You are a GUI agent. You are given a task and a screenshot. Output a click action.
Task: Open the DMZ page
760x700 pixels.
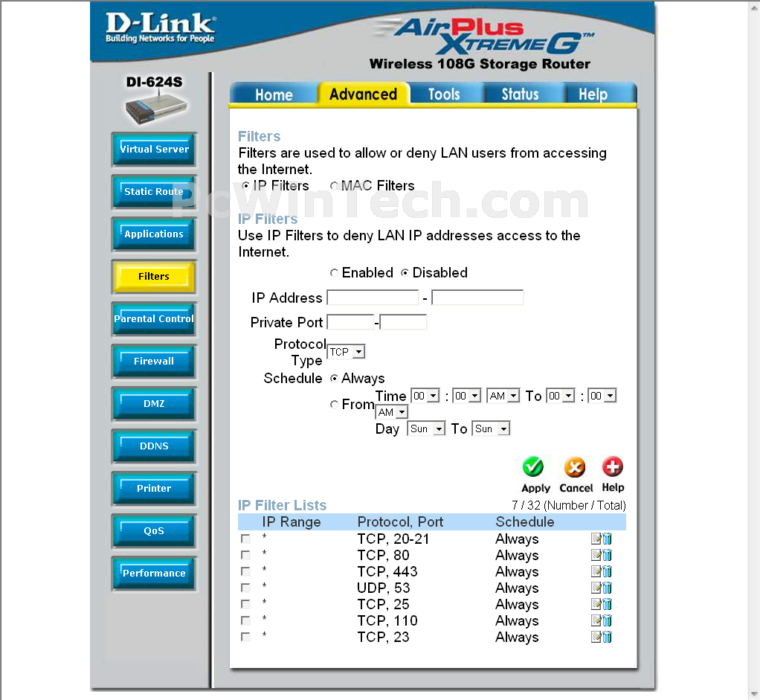pyautogui.click(x=154, y=404)
